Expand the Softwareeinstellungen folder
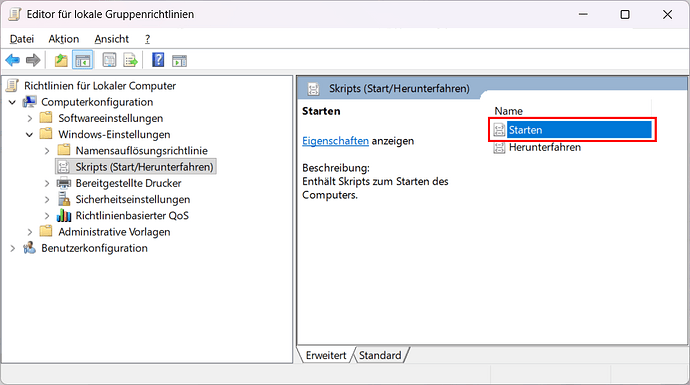The image size is (690, 385). click(x=29, y=118)
